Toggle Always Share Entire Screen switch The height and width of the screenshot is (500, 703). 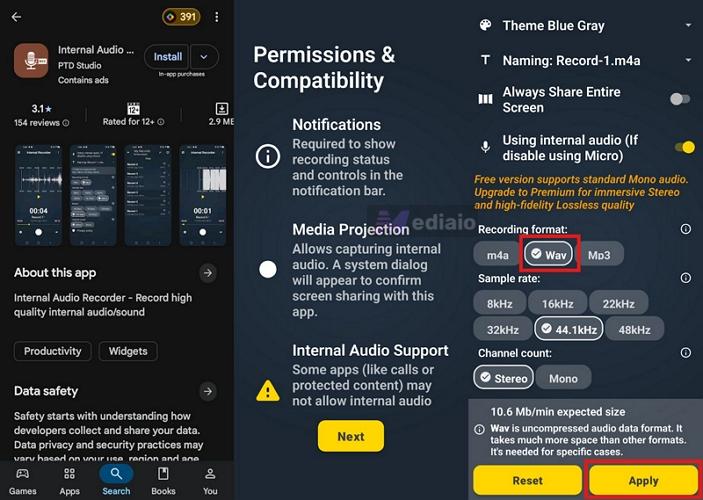[680, 99]
